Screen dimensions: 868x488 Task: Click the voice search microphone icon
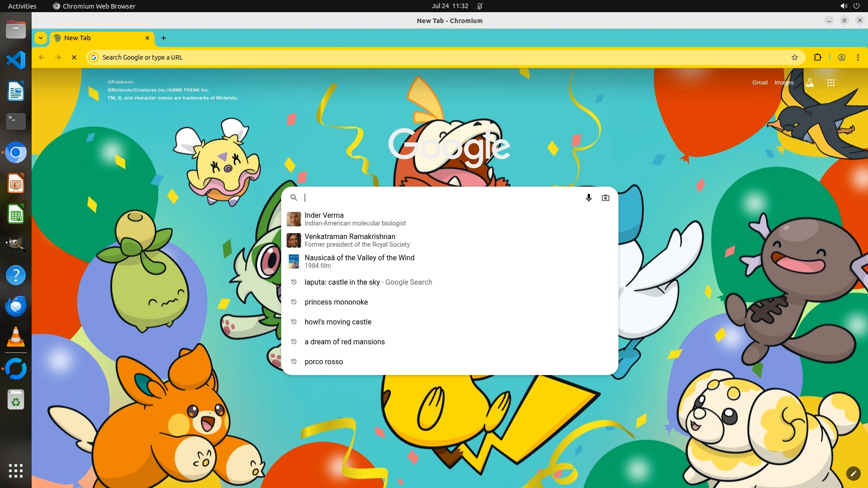[x=589, y=197]
